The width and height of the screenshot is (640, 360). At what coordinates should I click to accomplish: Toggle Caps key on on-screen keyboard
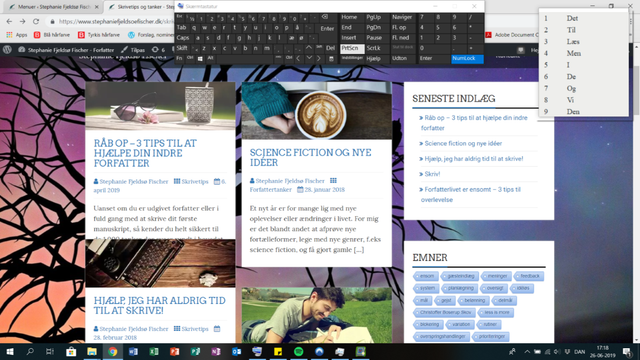[184, 38]
